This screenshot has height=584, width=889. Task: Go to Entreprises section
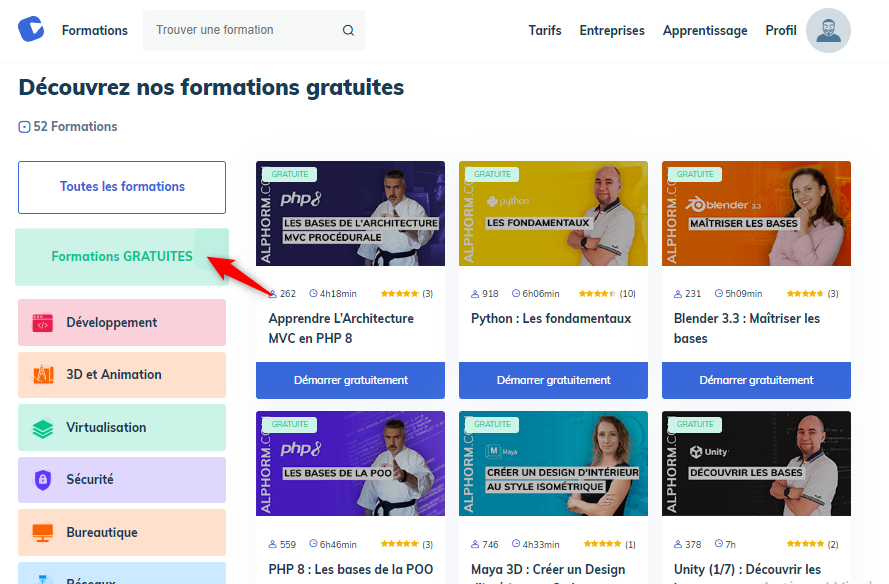612,31
